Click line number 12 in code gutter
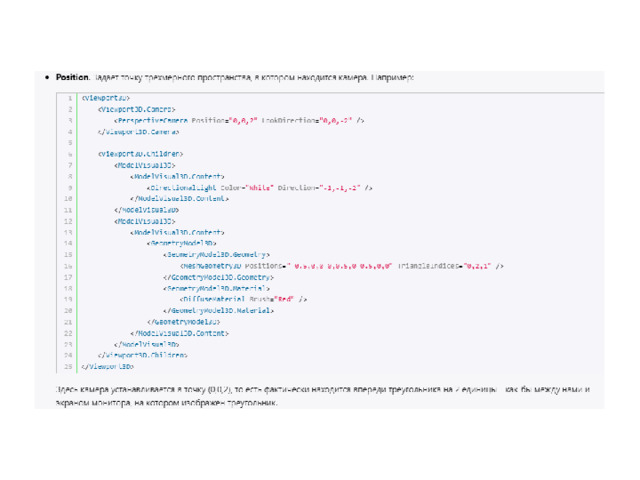This screenshot has width=640, height=480. [68, 221]
